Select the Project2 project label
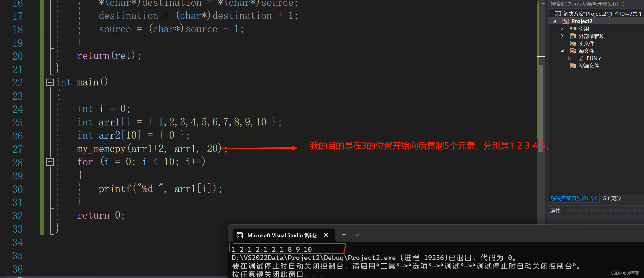The width and height of the screenshot is (644, 278). coord(582,21)
